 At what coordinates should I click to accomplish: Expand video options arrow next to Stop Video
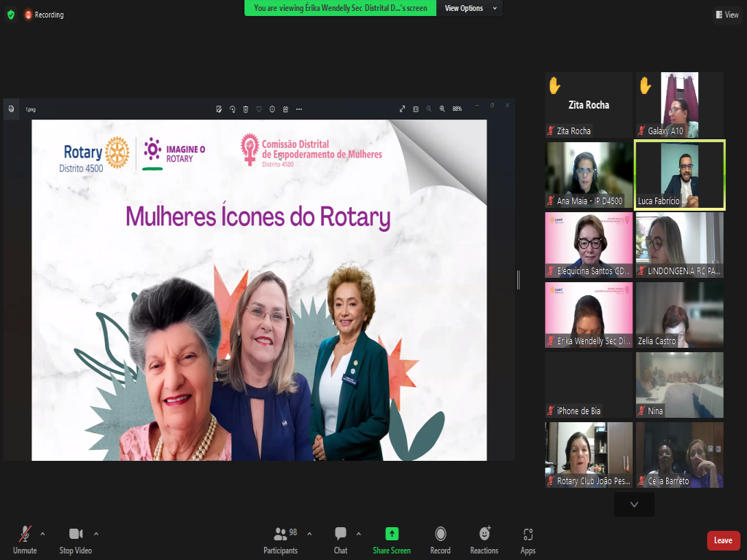coord(96,533)
